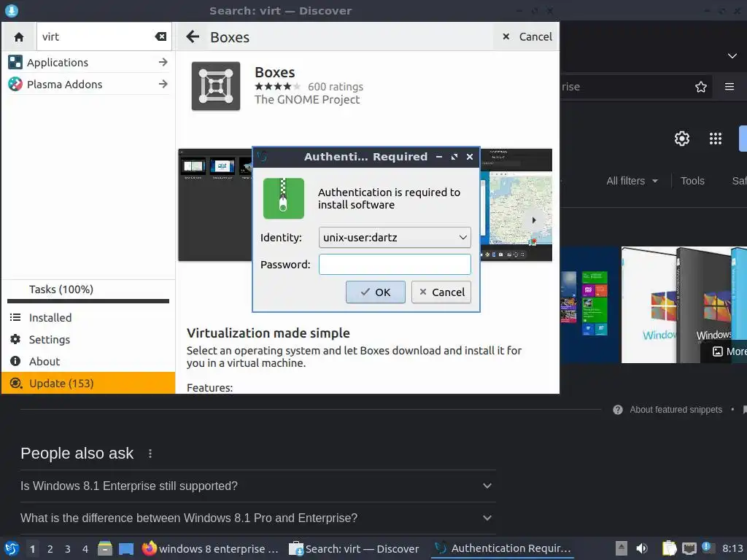Viewport: 747px width, 560px height.
Task: Click show desktop icon in taskbar
Action: click(125, 548)
